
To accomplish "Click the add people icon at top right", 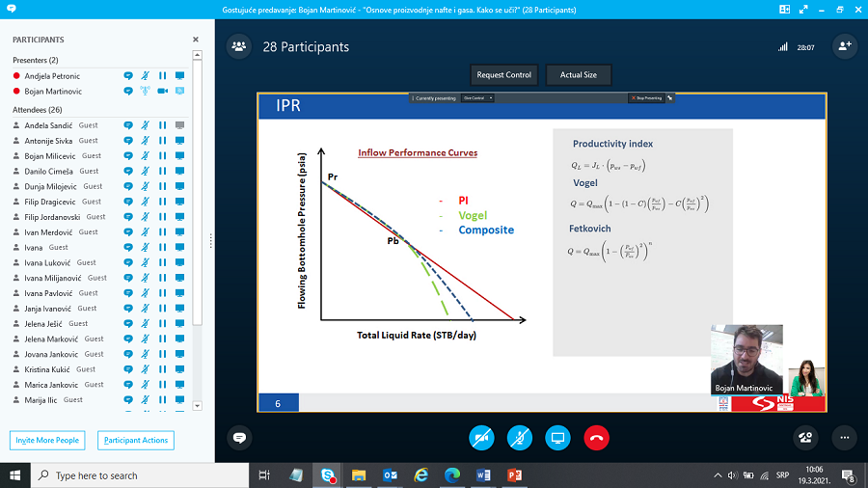I will (x=845, y=46).
